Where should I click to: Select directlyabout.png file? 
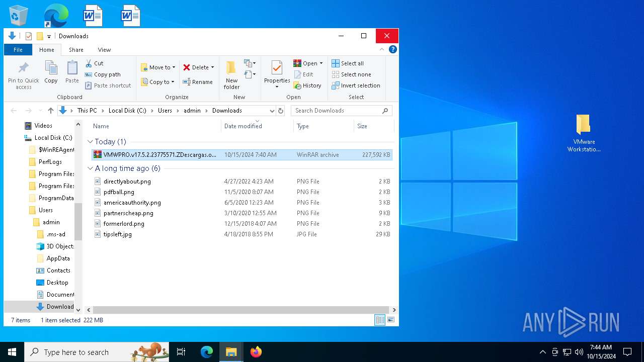tap(242, 182)
